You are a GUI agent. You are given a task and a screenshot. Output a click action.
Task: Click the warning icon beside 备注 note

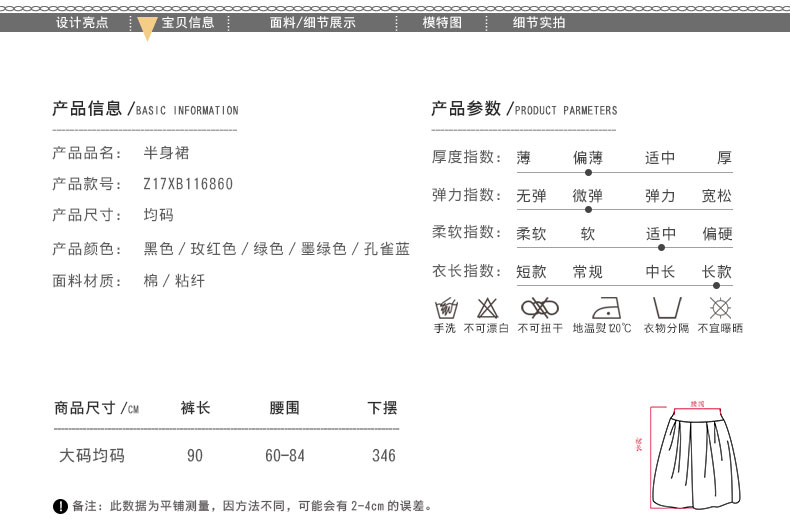pyautogui.click(x=60, y=506)
